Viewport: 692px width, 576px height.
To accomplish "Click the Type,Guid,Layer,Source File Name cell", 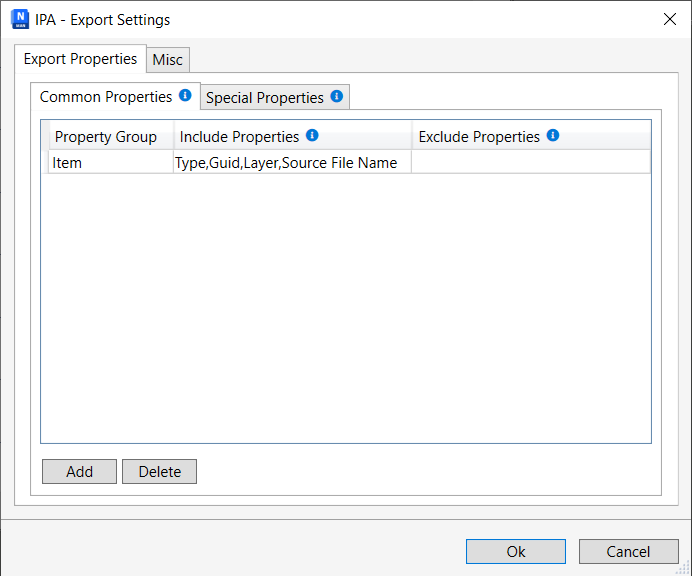I will click(291, 162).
